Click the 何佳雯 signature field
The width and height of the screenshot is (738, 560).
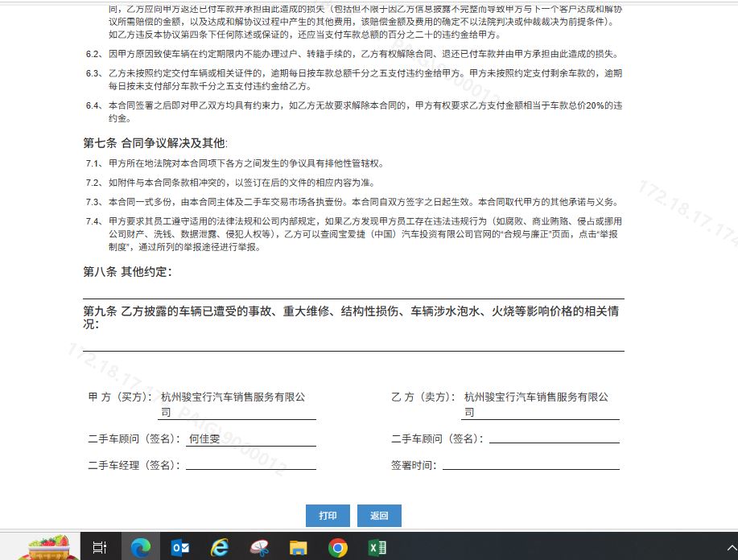tap(251, 439)
